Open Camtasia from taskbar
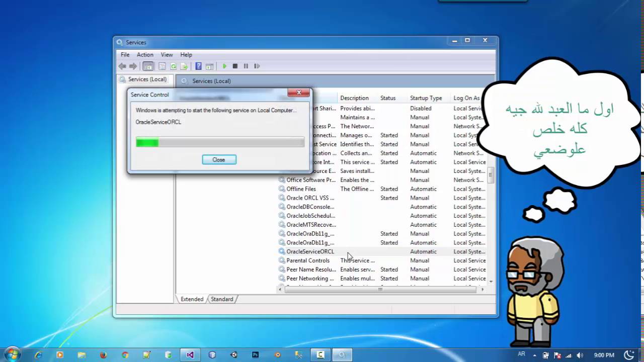Image resolution: width=644 pixels, height=362 pixels. (320, 354)
